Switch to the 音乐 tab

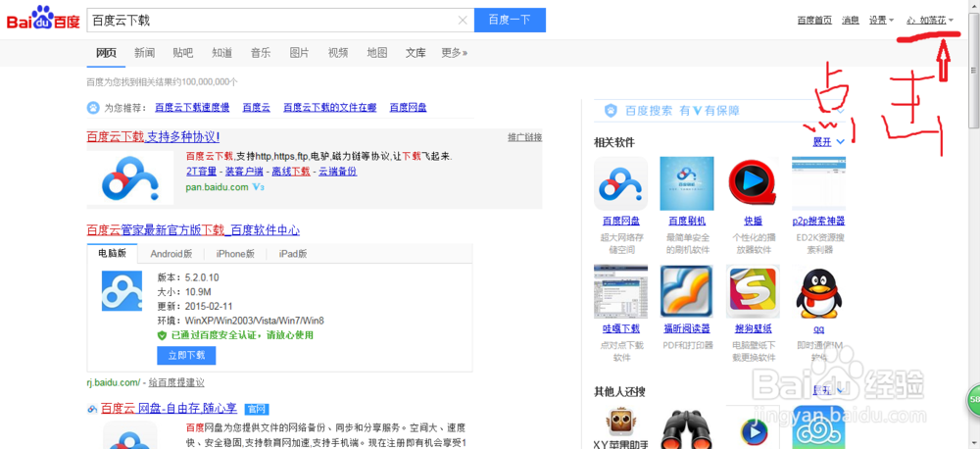click(x=261, y=53)
